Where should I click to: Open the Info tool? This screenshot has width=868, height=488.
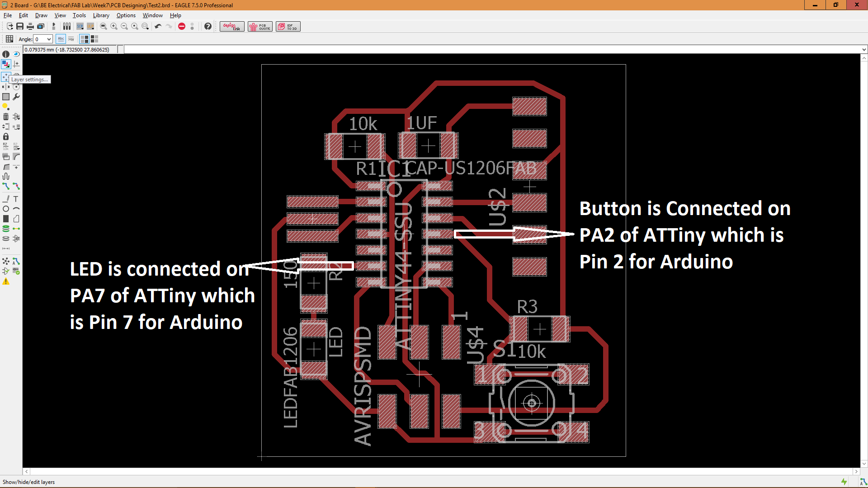(x=6, y=54)
